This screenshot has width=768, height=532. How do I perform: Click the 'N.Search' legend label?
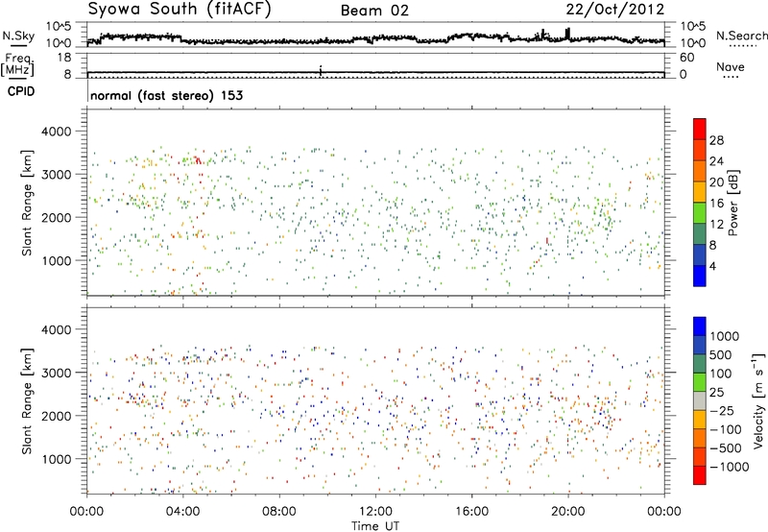(741, 36)
